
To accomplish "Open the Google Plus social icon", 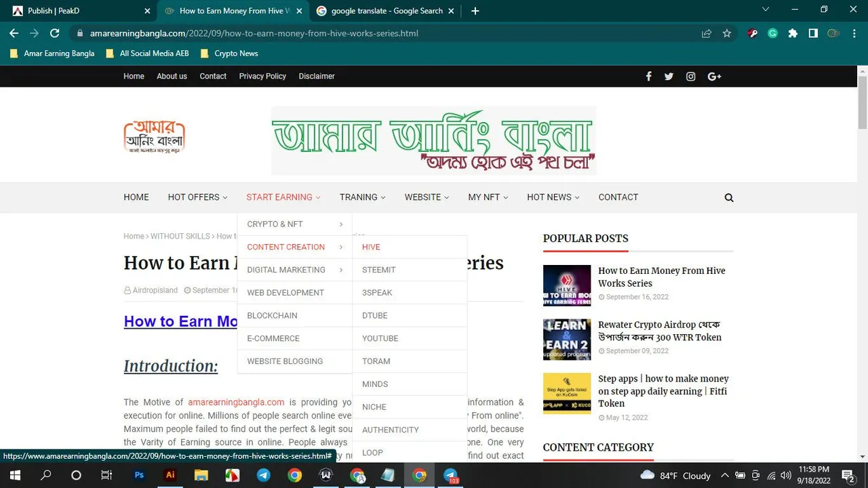I will tap(714, 77).
